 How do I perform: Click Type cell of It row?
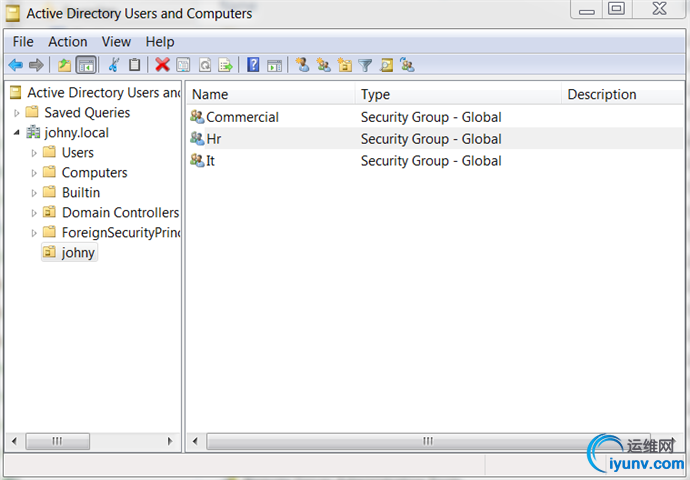coord(431,161)
